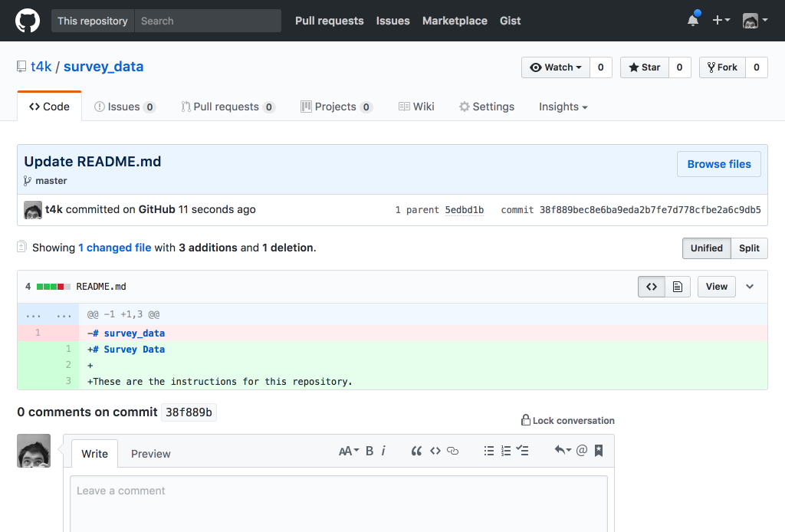Viewport: 785px width, 532px height.
Task: Open the notifications bell
Action: pos(693,21)
